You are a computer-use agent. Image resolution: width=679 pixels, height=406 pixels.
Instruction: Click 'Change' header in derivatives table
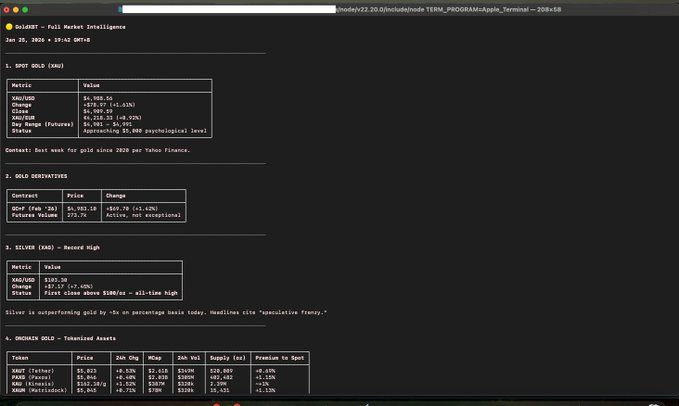(116, 196)
